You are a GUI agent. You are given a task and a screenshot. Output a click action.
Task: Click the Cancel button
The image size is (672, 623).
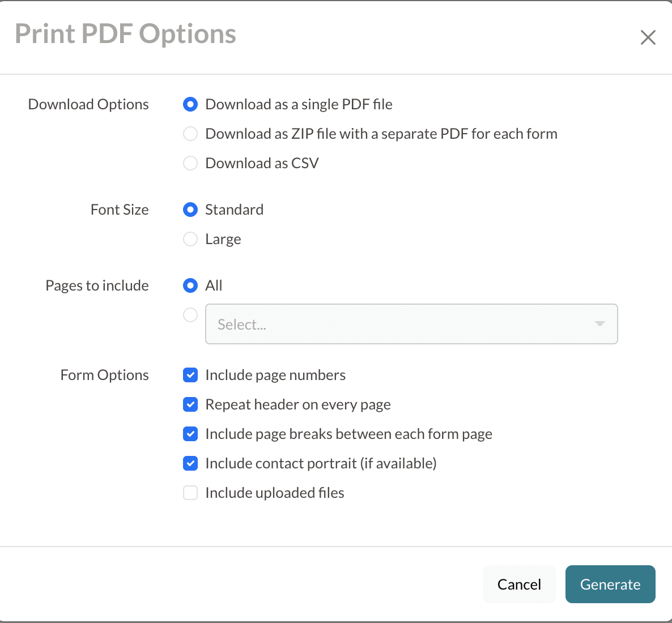tap(519, 584)
